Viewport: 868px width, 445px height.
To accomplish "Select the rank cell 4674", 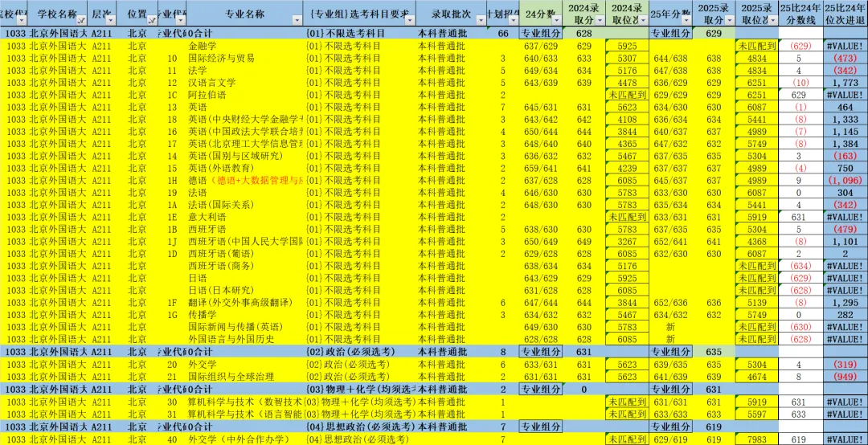I will pos(757,377).
